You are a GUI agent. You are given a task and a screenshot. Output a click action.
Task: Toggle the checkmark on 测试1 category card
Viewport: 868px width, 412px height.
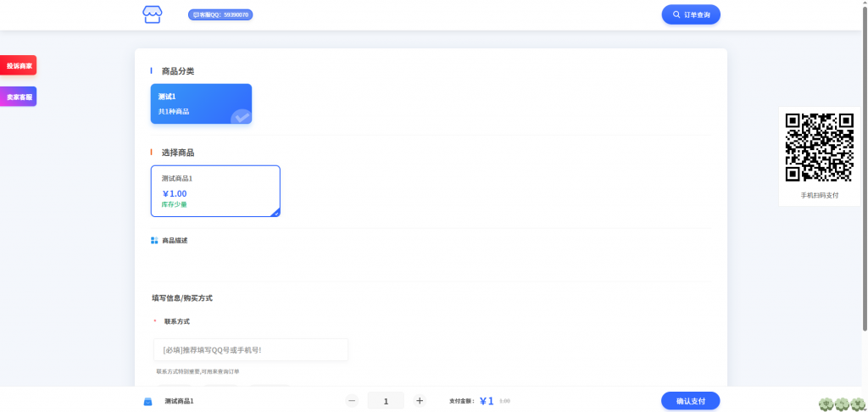pos(242,116)
